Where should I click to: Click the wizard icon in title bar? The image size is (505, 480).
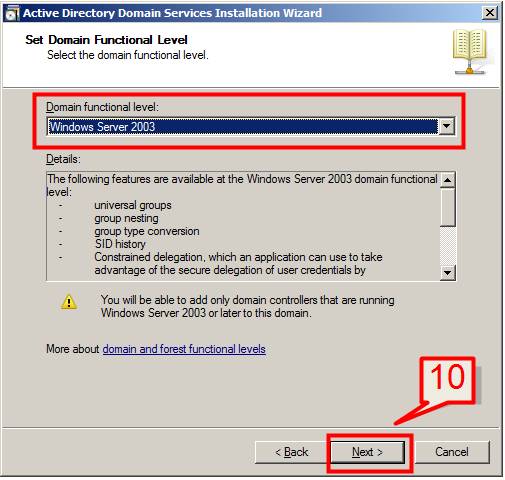pos(12,13)
